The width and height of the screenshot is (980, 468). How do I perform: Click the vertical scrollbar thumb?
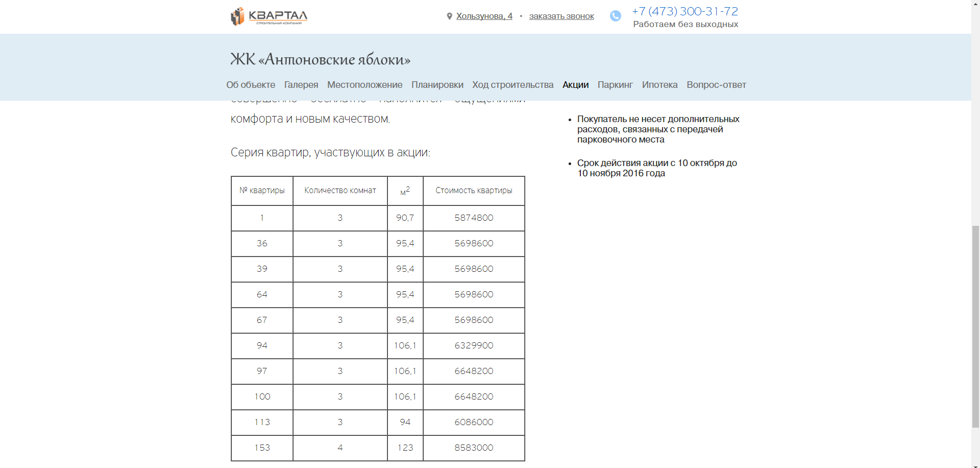[x=975, y=325]
